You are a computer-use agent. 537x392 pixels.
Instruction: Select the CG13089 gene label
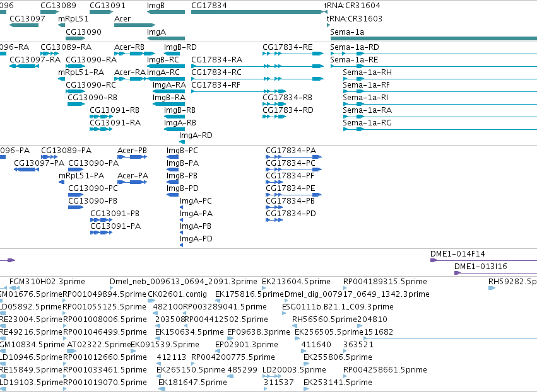pyautogui.click(x=58, y=6)
